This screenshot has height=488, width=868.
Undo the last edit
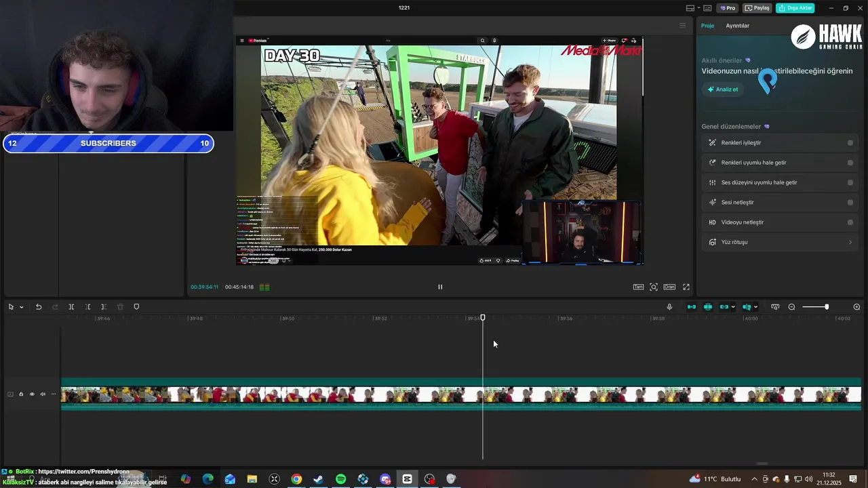click(x=39, y=307)
